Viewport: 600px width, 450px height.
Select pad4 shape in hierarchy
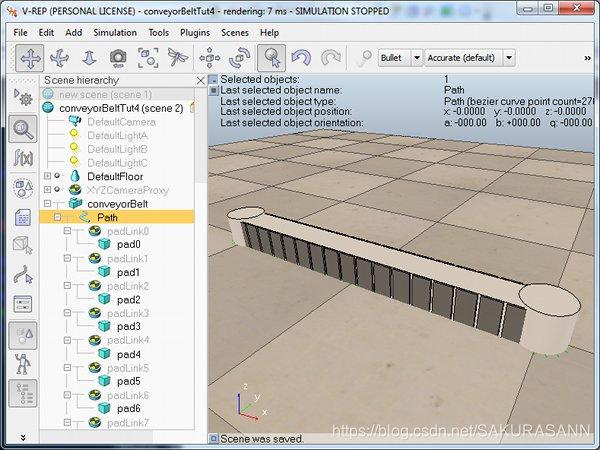click(x=129, y=354)
